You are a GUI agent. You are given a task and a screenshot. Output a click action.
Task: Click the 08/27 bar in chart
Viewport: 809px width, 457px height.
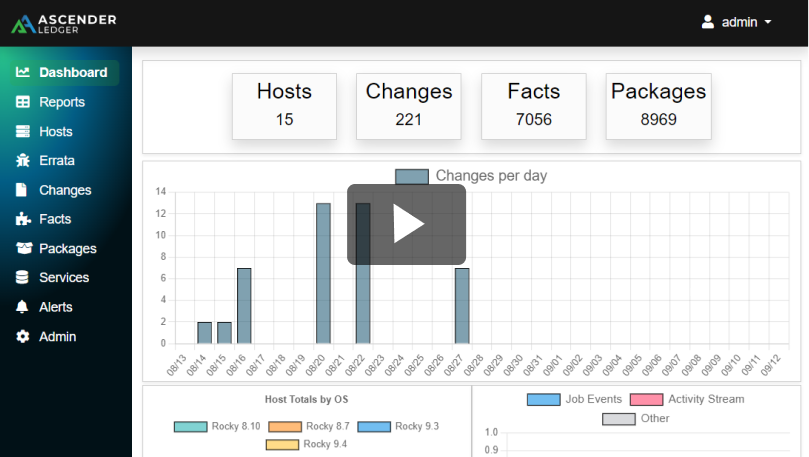462,306
